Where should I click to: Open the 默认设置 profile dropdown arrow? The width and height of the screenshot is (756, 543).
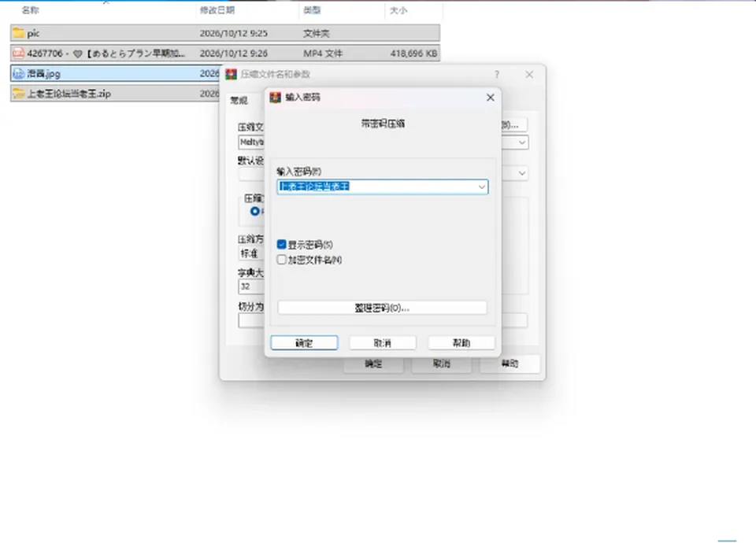(x=521, y=173)
